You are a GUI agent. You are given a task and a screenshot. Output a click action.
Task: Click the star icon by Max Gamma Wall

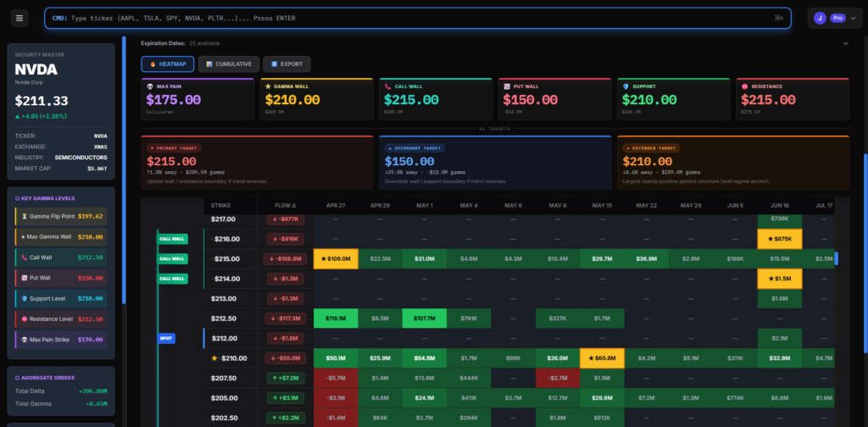23,236
